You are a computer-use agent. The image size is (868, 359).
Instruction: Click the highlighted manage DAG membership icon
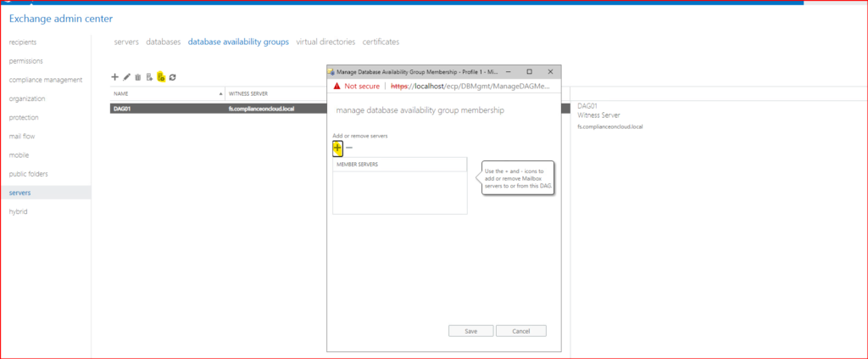pos(161,77)
